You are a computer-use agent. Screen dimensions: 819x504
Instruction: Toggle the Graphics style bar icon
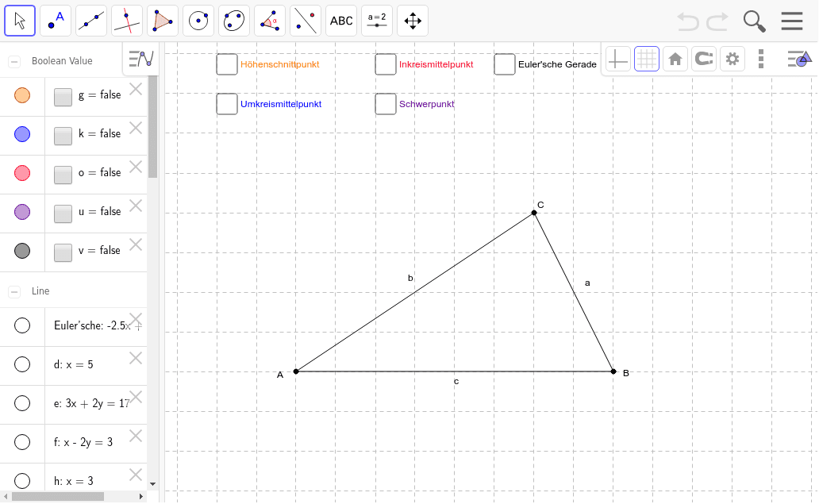799,59
